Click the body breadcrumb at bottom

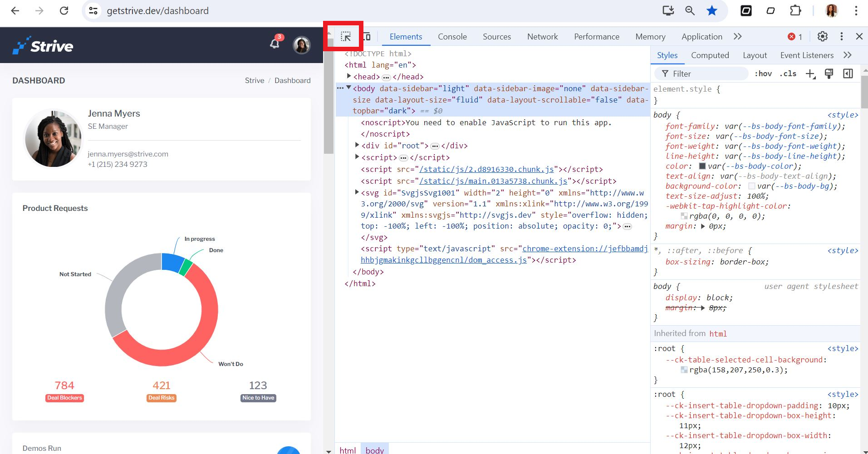click(374, 449)
